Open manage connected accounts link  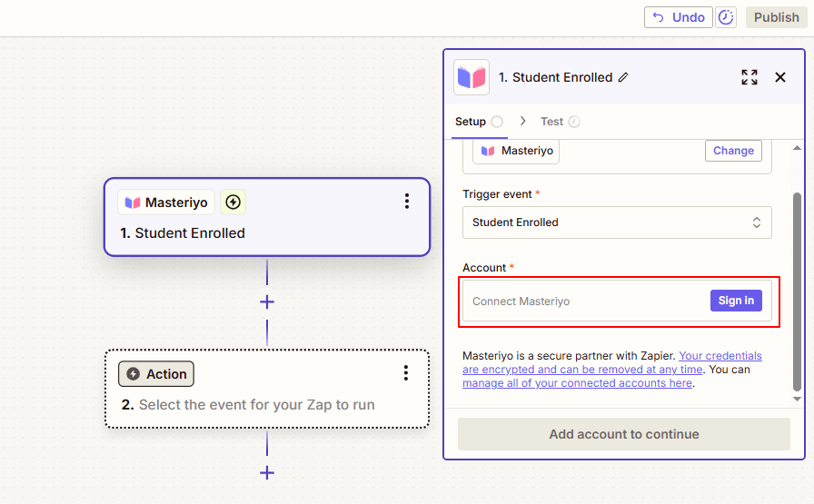pos(577,383)
